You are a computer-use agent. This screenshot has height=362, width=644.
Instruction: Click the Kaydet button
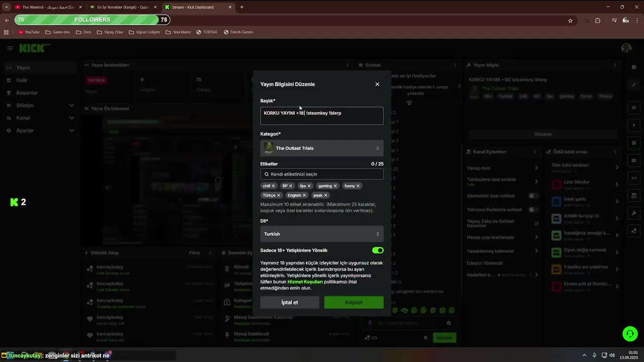[354, 302]
